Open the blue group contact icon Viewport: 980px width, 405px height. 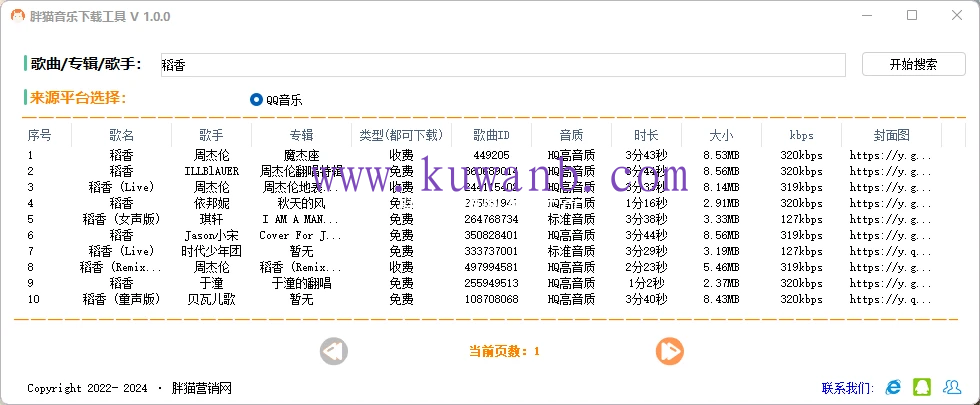952,388
